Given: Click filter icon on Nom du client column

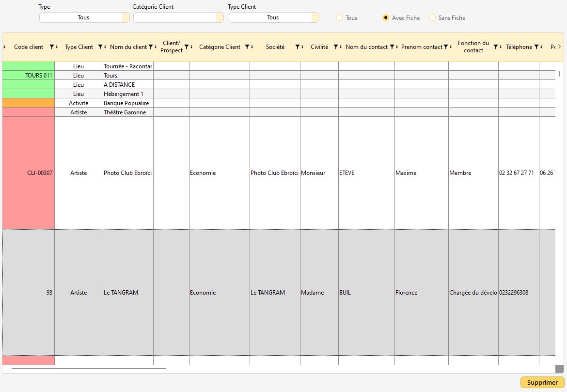Looking at the screenshot, I should (151, 47).
